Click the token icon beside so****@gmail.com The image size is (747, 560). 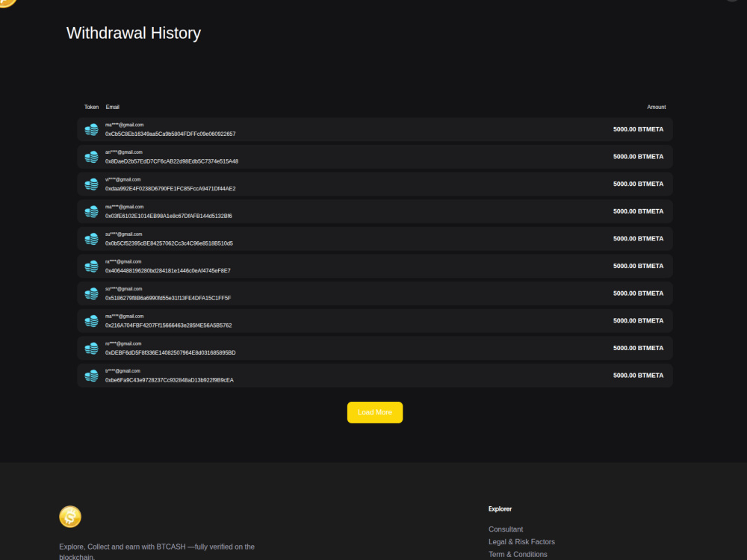coord(91,293)
